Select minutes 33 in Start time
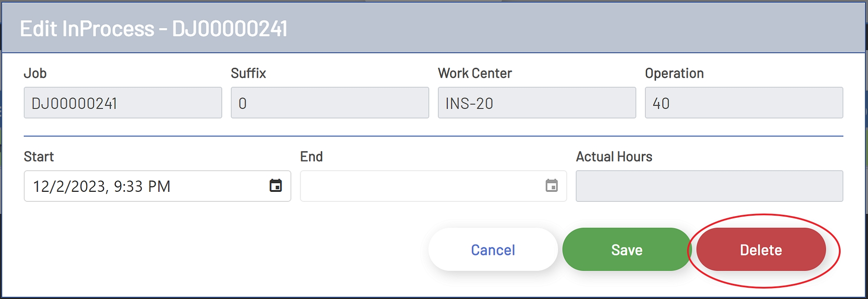 (134, 186)
